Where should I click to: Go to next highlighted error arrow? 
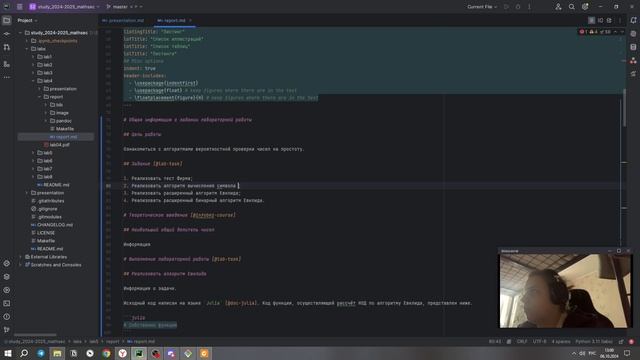pos(622,32)
